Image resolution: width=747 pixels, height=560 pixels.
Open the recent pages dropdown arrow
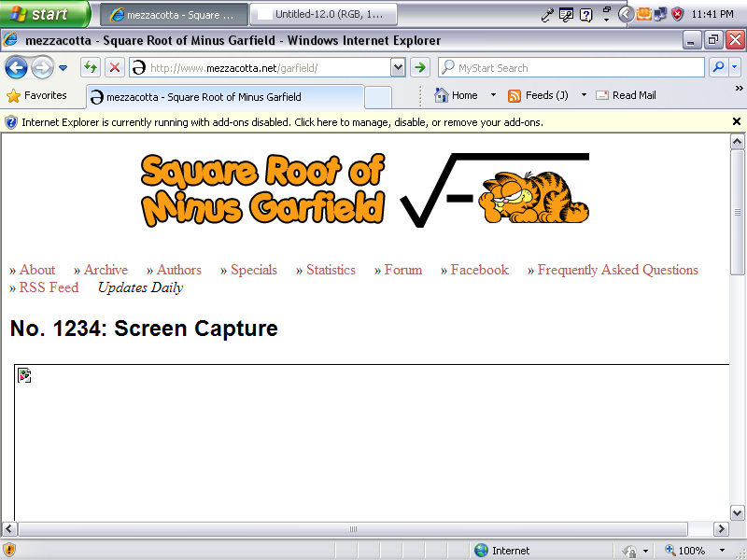[63, 68]
